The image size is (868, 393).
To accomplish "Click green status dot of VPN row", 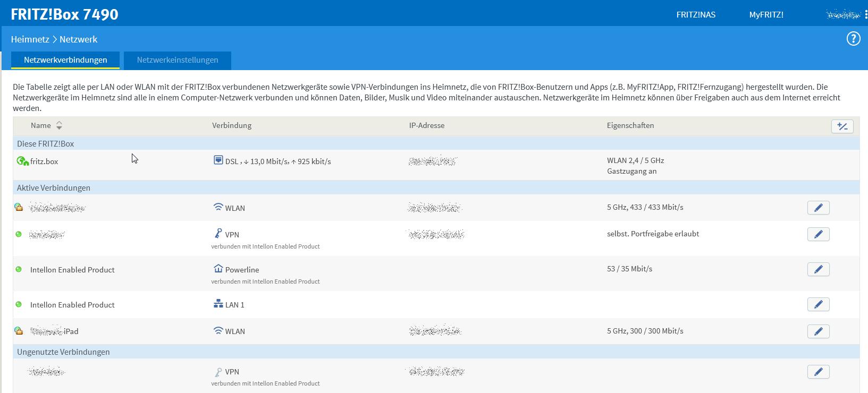I will [x=19, y=234].
